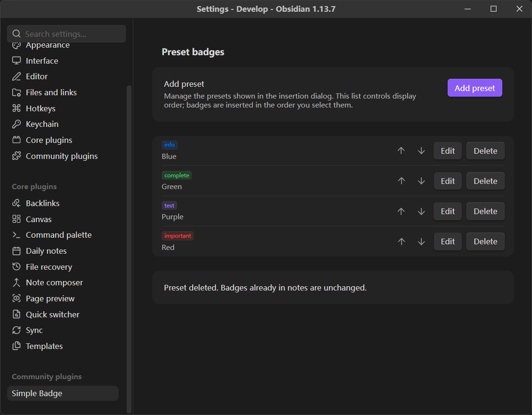Viewport: 532px width, 415px height.
Task: Open Quick switcher plugin settings
Action: click(x=63, y=314)
